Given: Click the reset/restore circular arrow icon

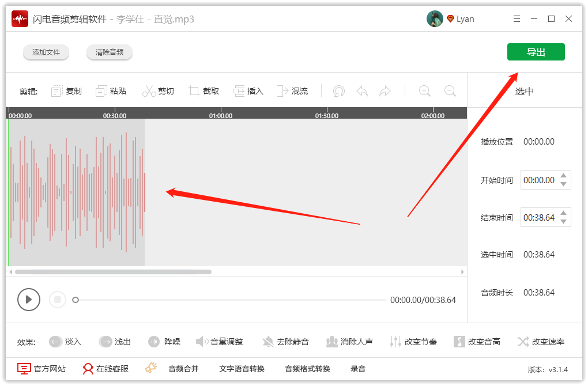Looking at the screenshot, I should (338, 91).
